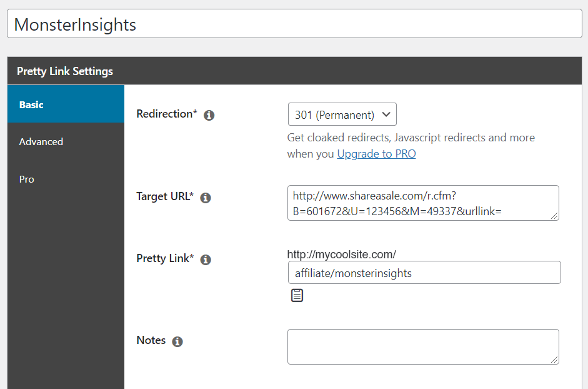The height and width of the screenshot is (389, 588).
Task: Open the Pro settings tab
Action: 26,179
